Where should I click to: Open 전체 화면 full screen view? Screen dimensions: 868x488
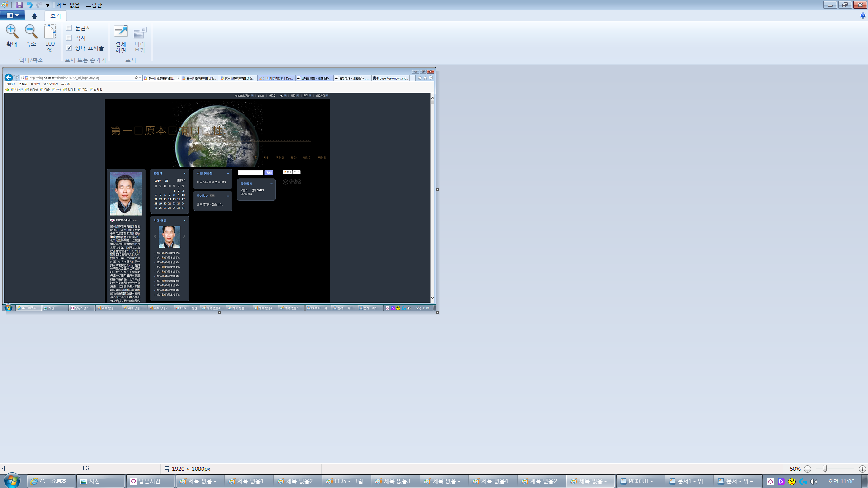pyautogui.click(x=121, y=39)
